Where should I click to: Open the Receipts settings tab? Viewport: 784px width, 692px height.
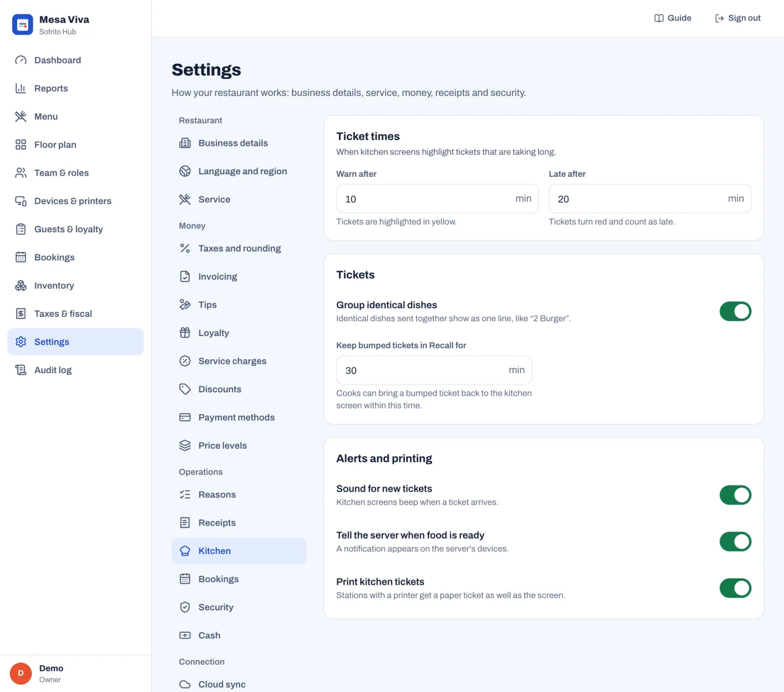(239, 523)
